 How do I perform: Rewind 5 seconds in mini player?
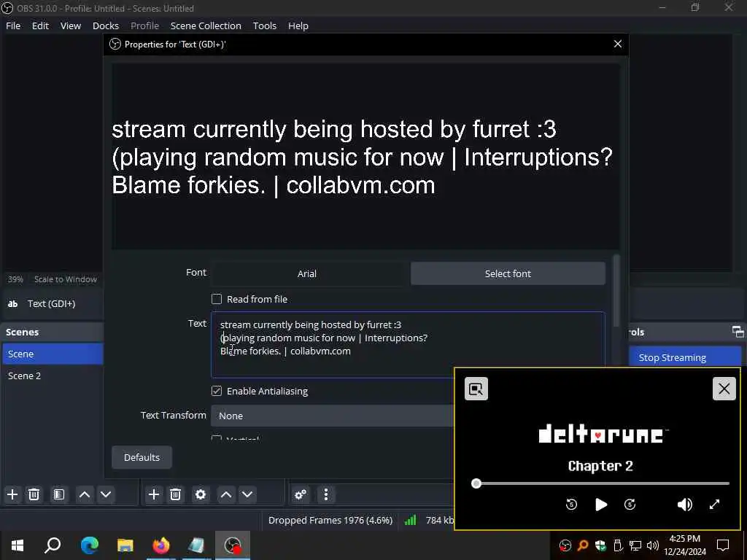(571, 505)
